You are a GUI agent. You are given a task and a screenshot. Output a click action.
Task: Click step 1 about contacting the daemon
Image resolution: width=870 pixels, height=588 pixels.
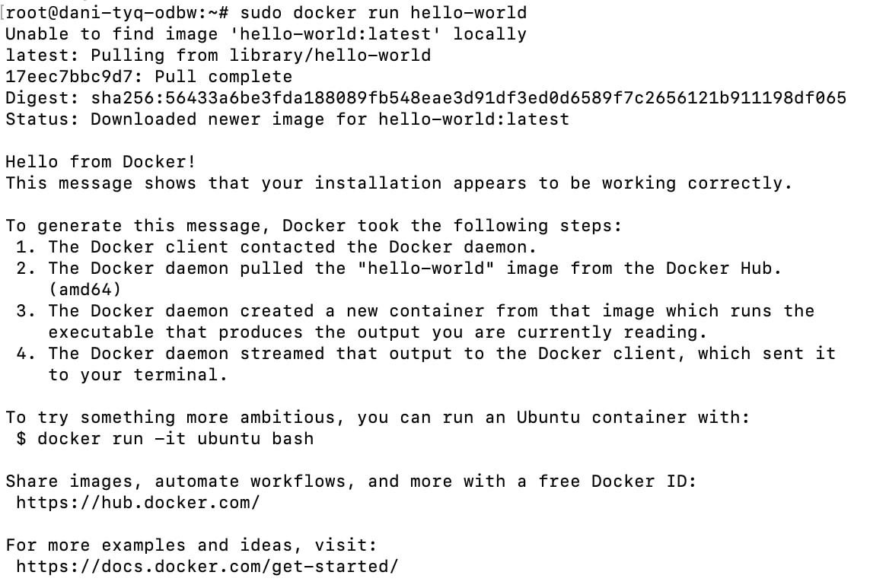click(x=292, y=247)
